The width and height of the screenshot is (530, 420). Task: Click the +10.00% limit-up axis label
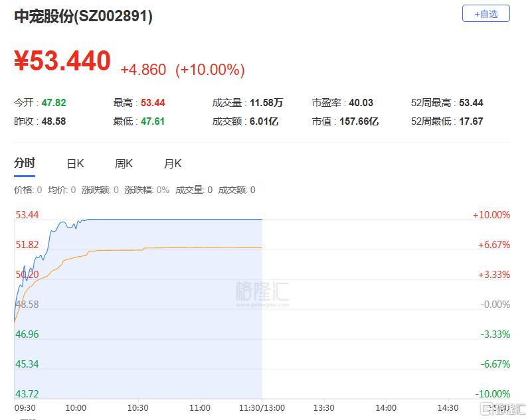(x=491, y=215)
